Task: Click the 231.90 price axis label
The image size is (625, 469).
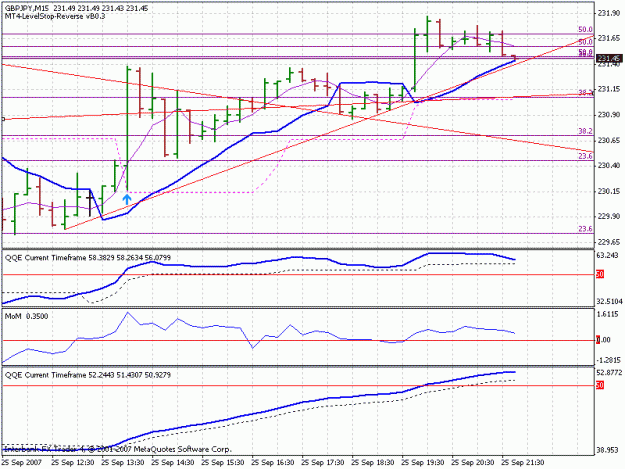Action: pos(609,14)
